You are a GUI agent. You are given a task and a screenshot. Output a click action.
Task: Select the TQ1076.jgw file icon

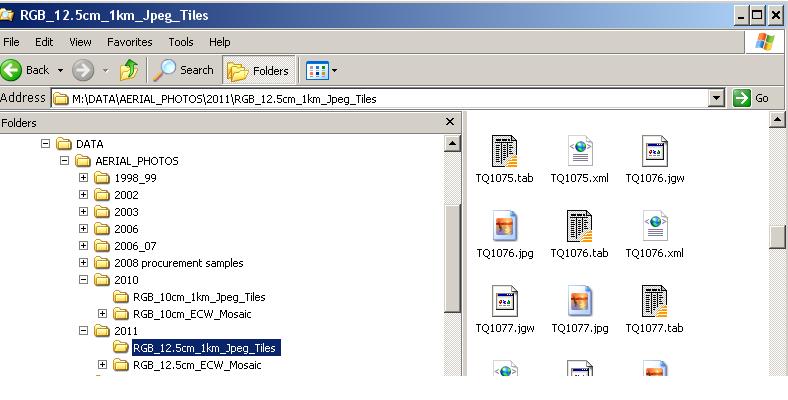click(x=655, y=151)
